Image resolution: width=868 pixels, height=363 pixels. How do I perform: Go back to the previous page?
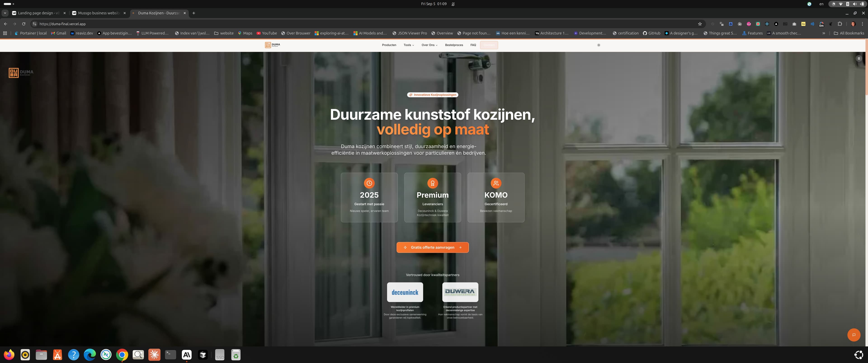pyautogui.click(x=5, y=24)
